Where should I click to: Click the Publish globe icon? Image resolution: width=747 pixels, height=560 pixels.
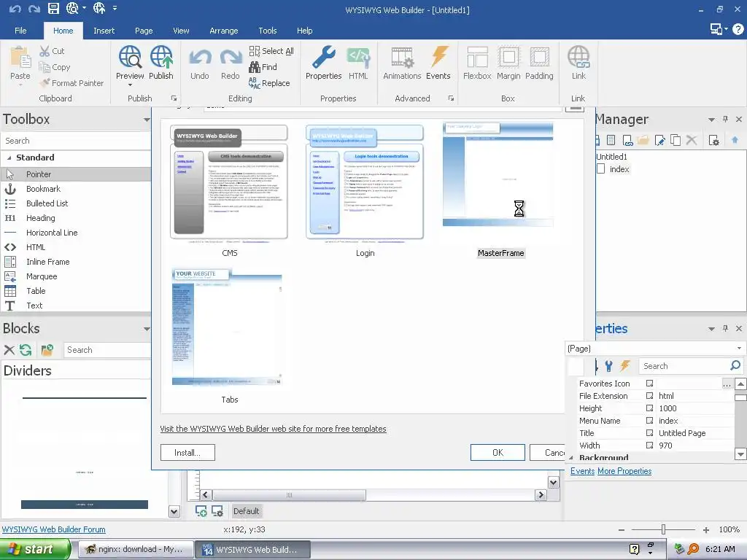coord(161,58)
